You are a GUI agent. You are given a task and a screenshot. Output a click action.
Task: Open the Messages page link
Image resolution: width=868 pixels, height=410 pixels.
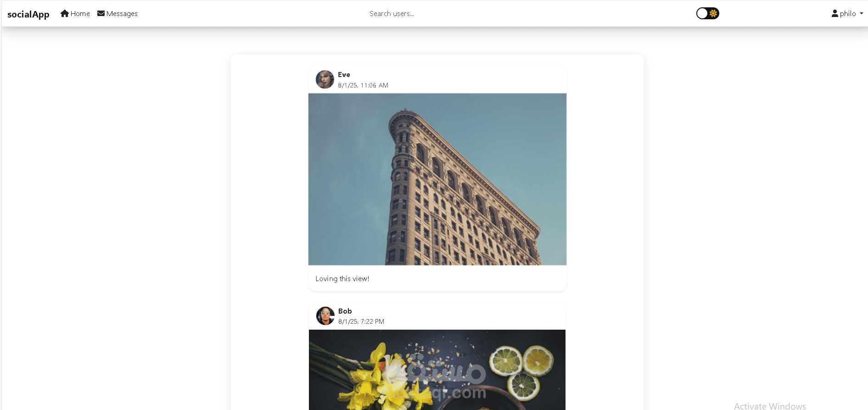118,14
